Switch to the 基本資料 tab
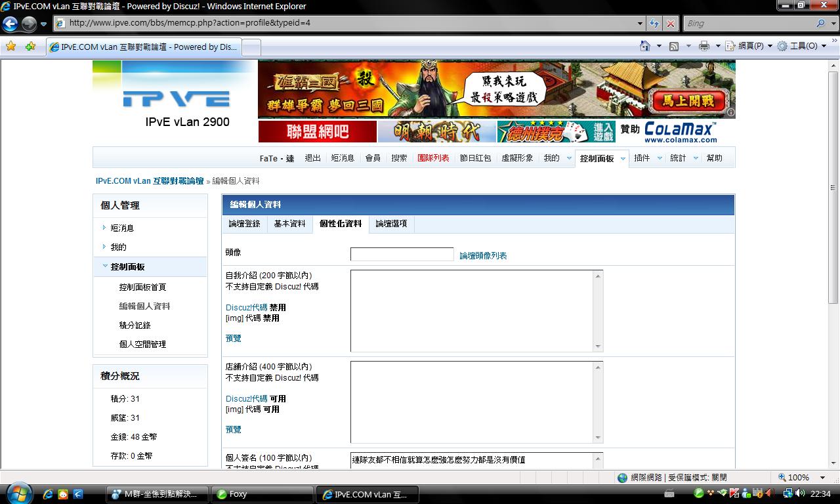 point(289,224)
